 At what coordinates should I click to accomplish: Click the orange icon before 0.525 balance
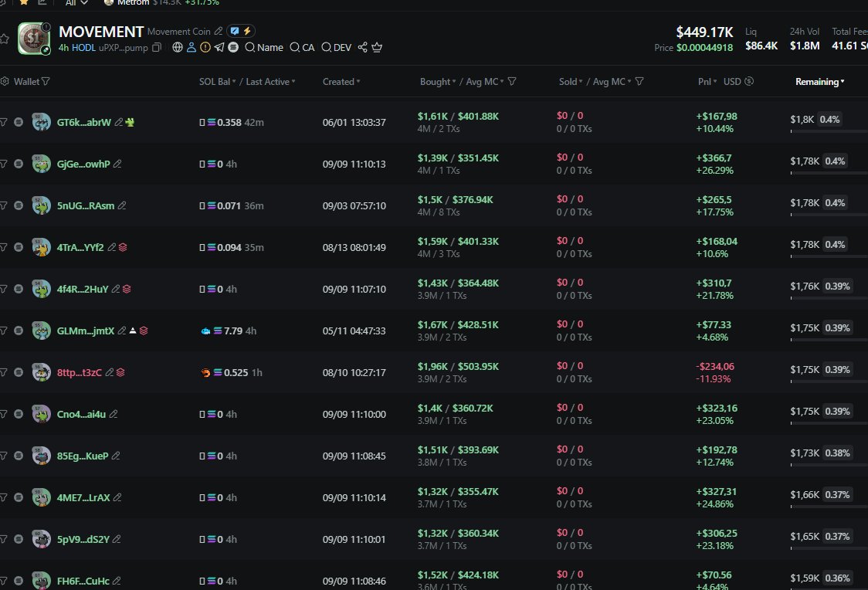pos(205,372)
